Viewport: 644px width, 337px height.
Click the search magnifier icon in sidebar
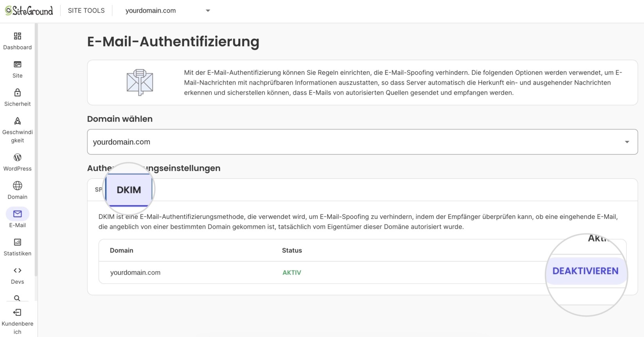click(x=17, y=298)
